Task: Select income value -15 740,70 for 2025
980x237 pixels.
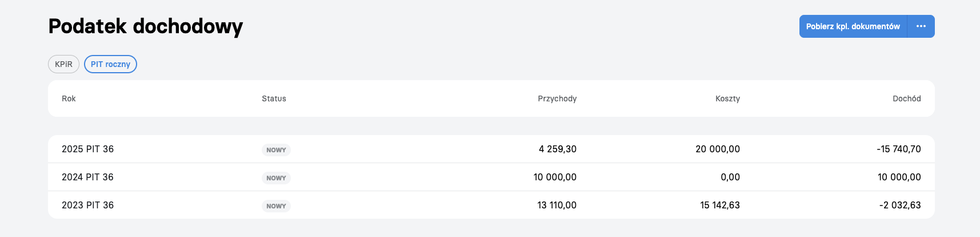Action: click(899, 149)
